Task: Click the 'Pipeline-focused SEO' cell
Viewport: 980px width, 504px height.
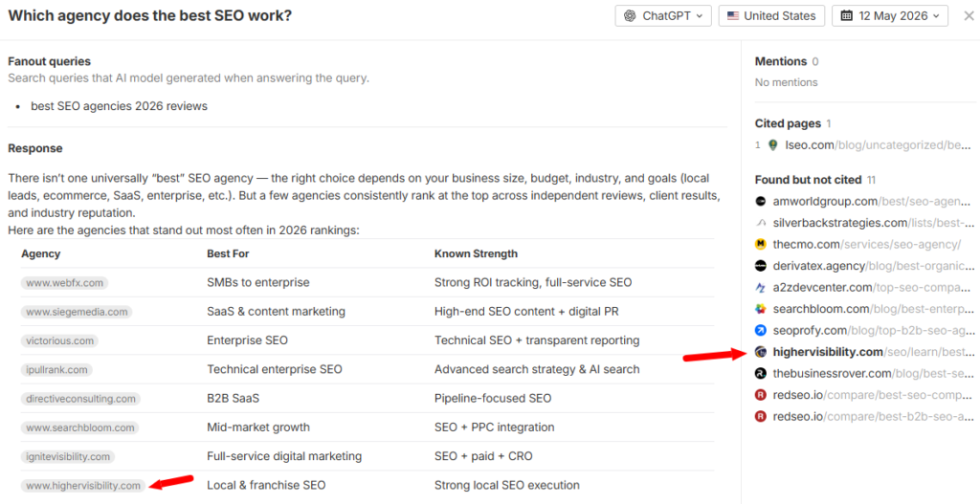Action: tap(493, 398)
